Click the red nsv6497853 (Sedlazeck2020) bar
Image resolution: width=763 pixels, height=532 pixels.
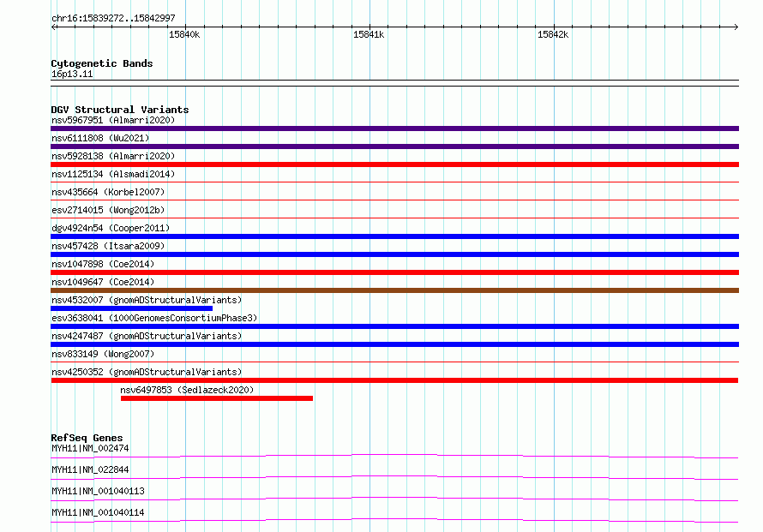pos(217,398)
